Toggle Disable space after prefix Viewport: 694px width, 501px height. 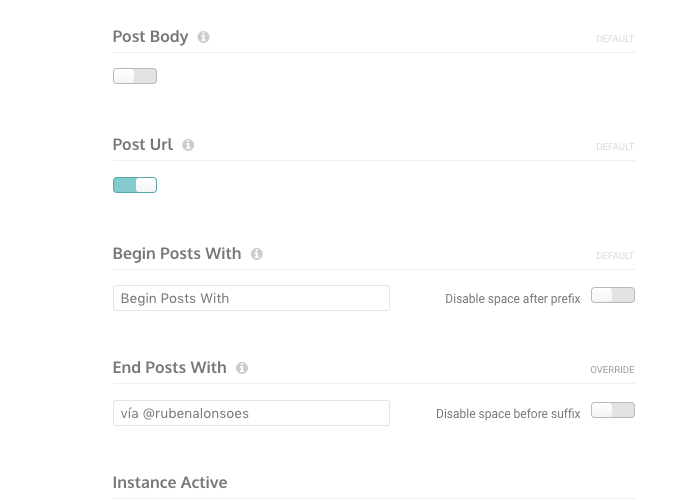pyautogui.click(x=613, y=295)
